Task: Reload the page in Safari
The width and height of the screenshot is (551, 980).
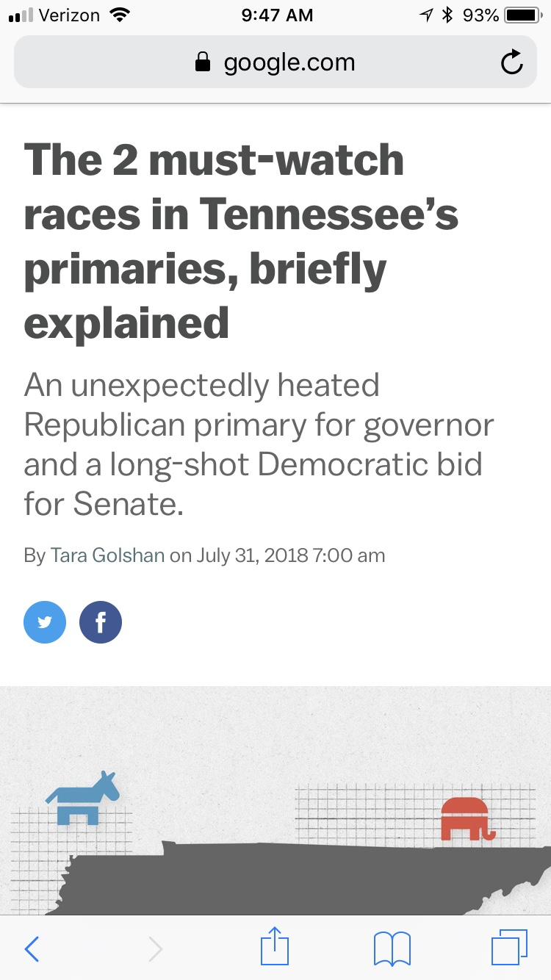Action: coord(511,63)
